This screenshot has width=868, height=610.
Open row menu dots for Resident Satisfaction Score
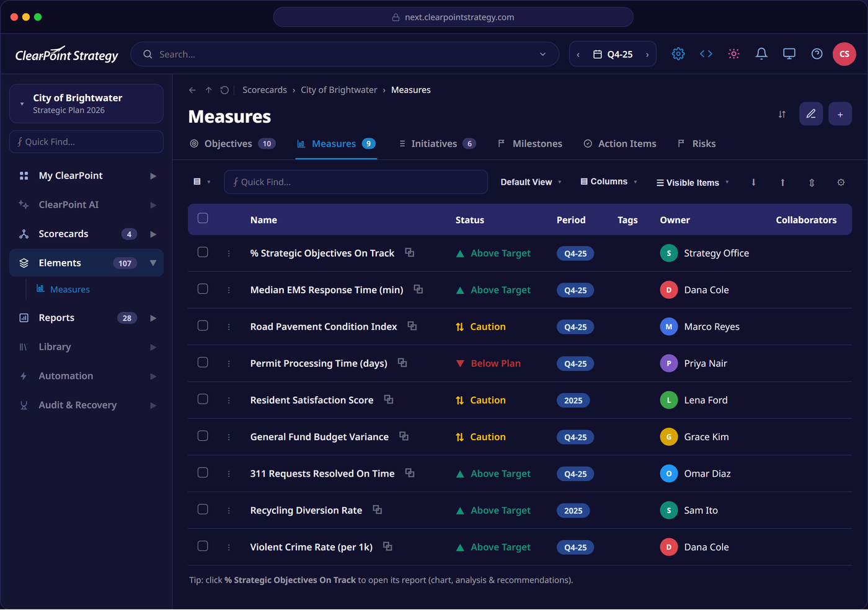[229, 400]
